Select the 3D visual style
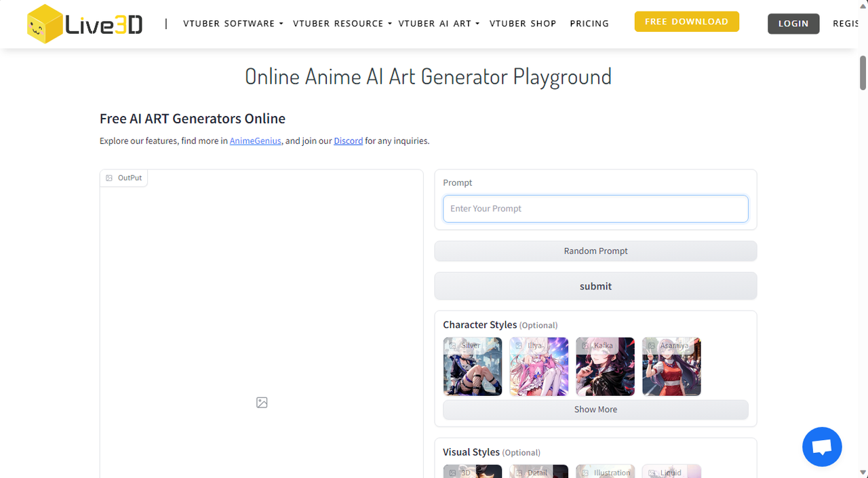This screenshot has width=868, height=478. point(473,472)
